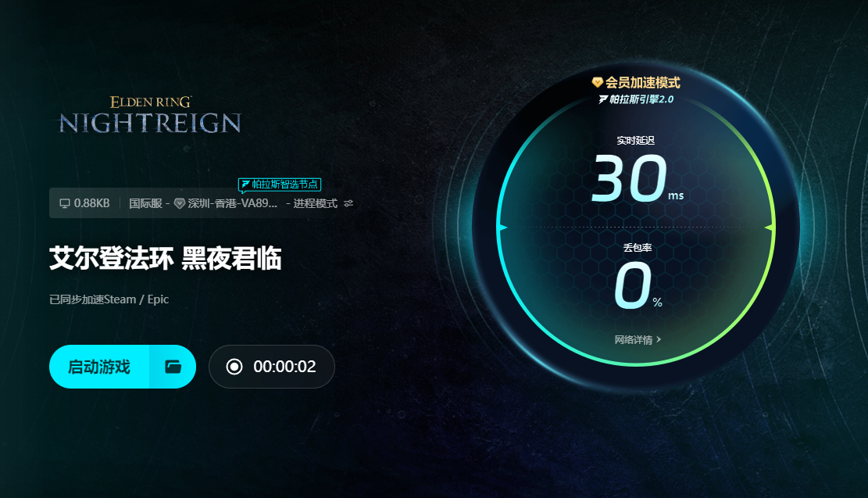
Task: Click the 已同步加速Steam / Epic text
Action: pos(109,299)
